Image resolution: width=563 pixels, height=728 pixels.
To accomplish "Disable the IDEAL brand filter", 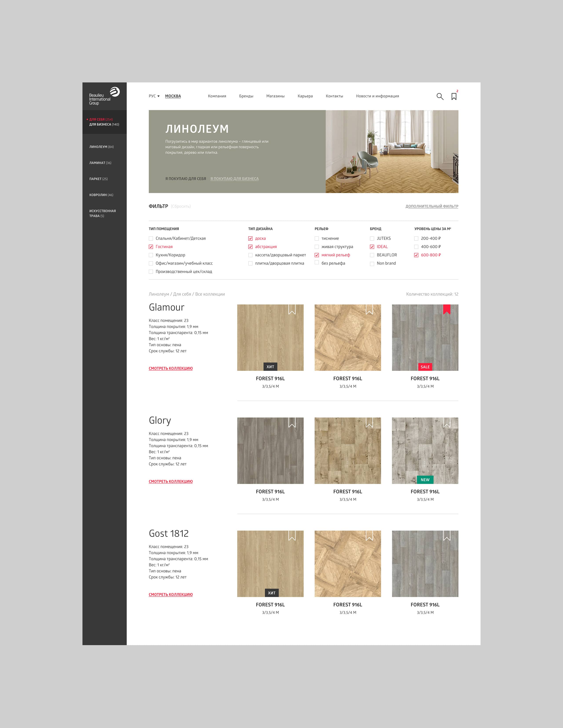I will tap(372, 247).
